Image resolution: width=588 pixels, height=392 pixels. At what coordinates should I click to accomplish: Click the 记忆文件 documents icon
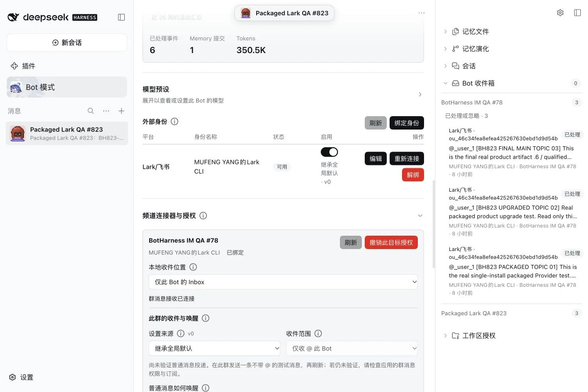click(x=456, y=32)
